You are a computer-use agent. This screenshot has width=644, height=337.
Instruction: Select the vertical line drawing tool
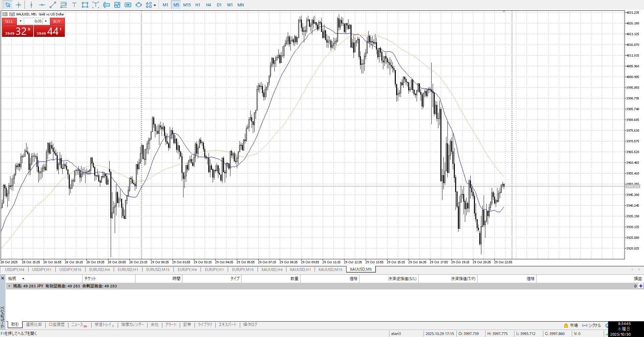point(31,5)
